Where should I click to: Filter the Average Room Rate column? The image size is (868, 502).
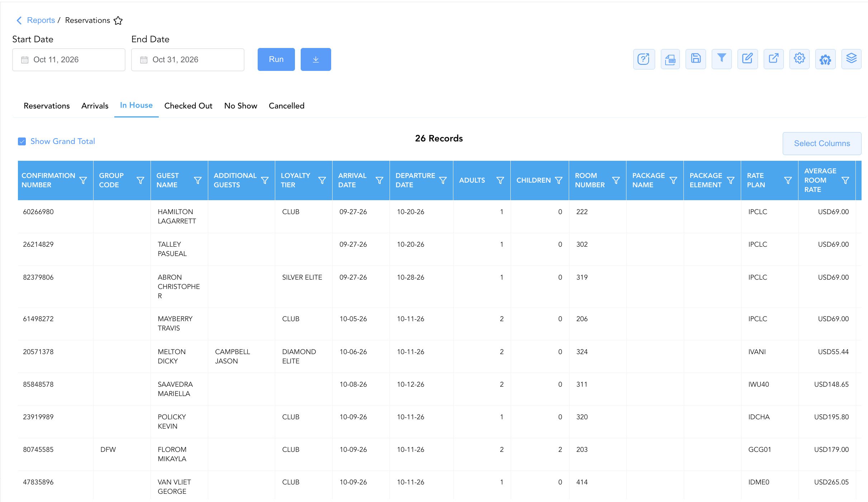point(845,180)
